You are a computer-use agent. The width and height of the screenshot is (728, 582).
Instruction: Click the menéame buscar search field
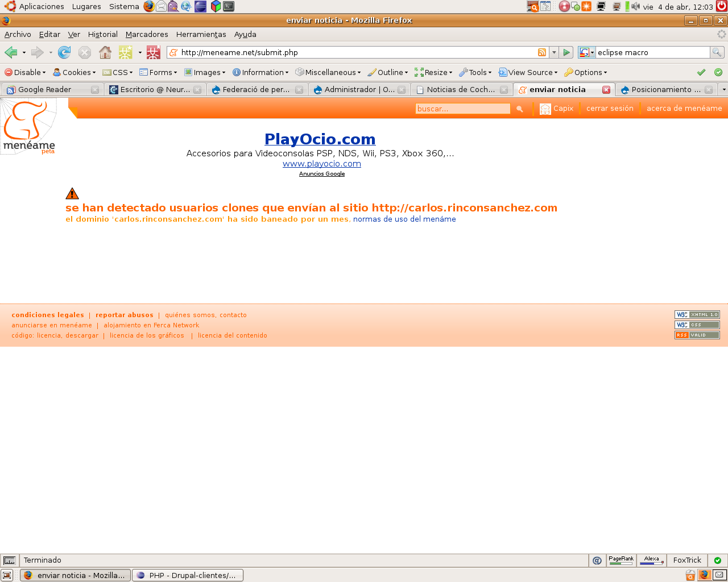(x=462, y=109)
